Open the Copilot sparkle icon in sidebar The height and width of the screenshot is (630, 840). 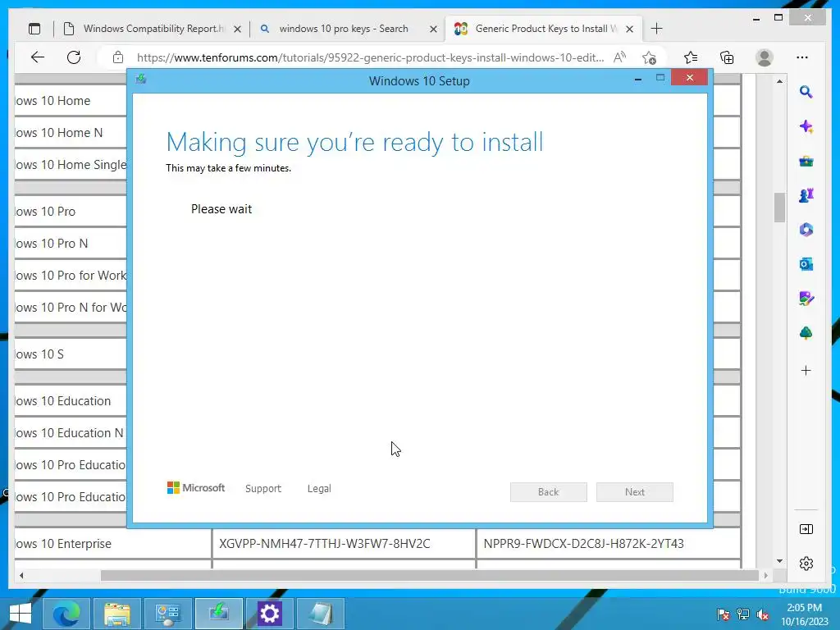(806, 127)
